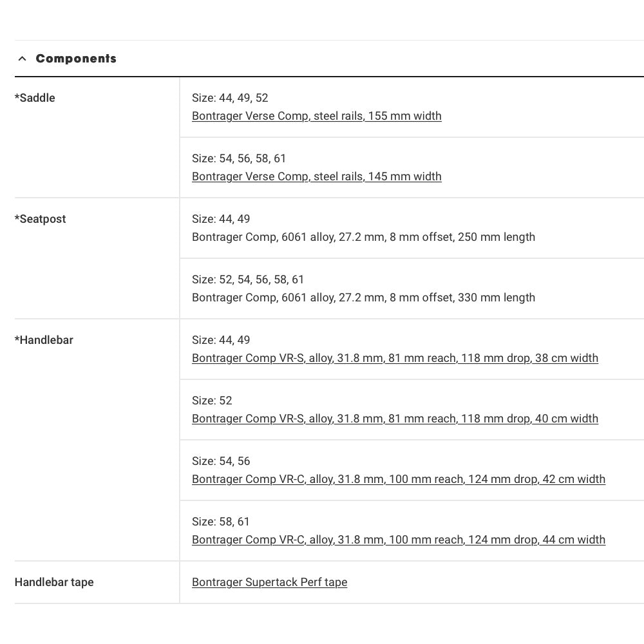The width and height of the screenshot is (644, 644).
Task: Click the *Seatpost row label
Action: coord(40,219)
